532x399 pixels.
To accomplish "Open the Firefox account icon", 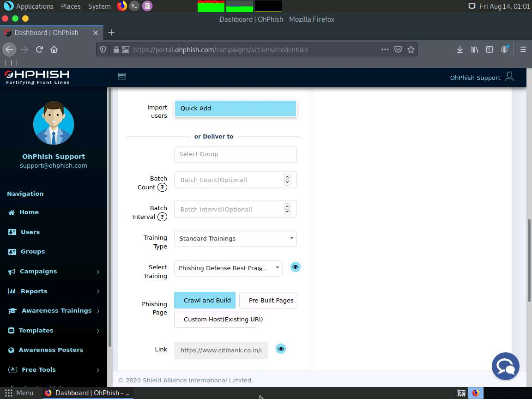I will (504, 49).
